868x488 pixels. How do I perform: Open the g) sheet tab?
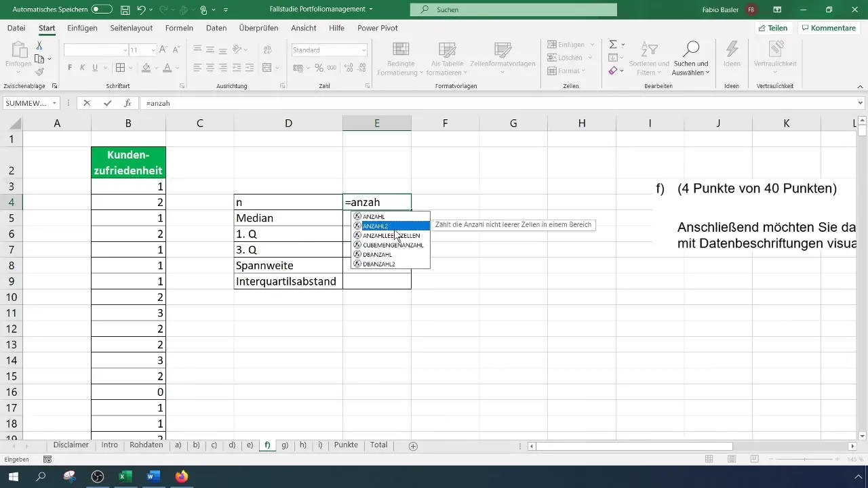[x=285, y=445]
